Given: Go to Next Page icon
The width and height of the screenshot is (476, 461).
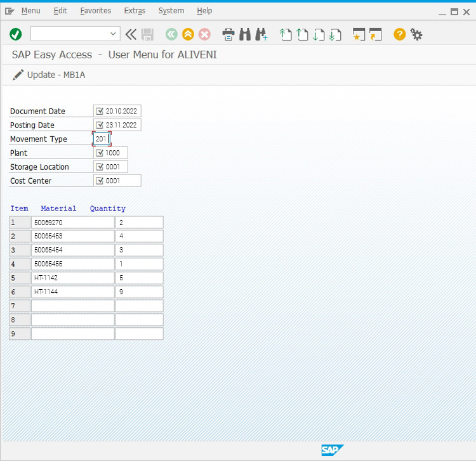Looking at the screenshot, I should tap(319, 34).
